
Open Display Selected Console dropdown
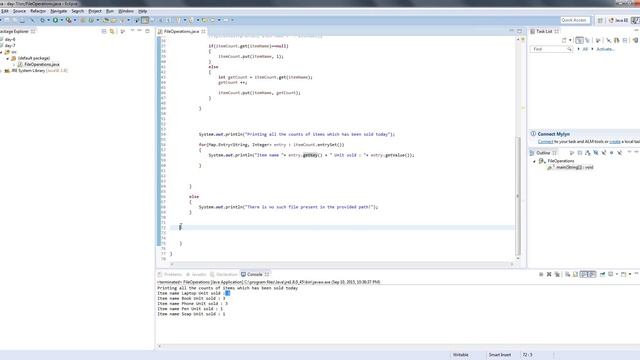point(617,274)
